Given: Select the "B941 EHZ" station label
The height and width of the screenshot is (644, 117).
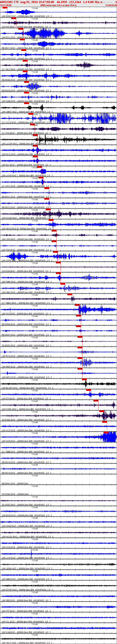Looking at the screenshot, I should click(x=10, y=484).
